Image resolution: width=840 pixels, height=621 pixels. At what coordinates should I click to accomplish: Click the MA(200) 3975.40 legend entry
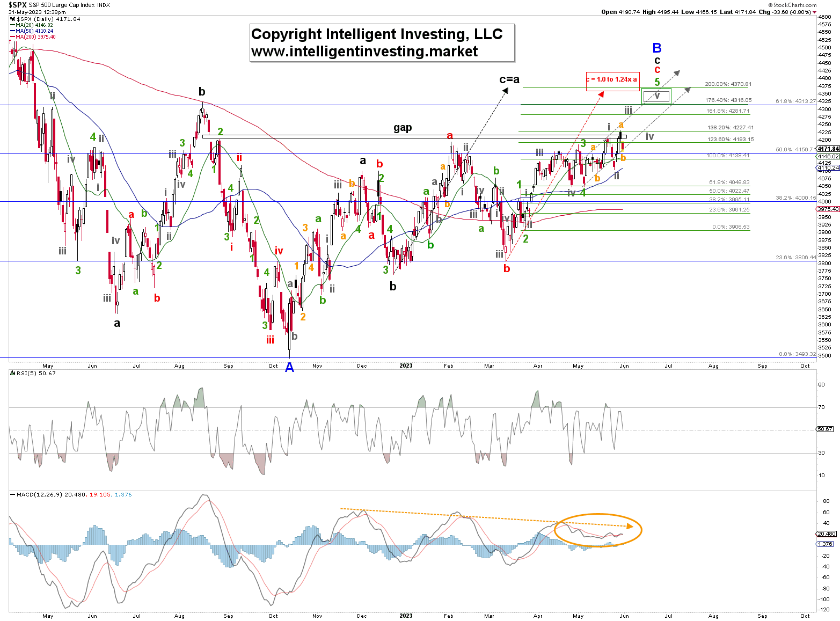pyautogui.click(x=33, y=37)
